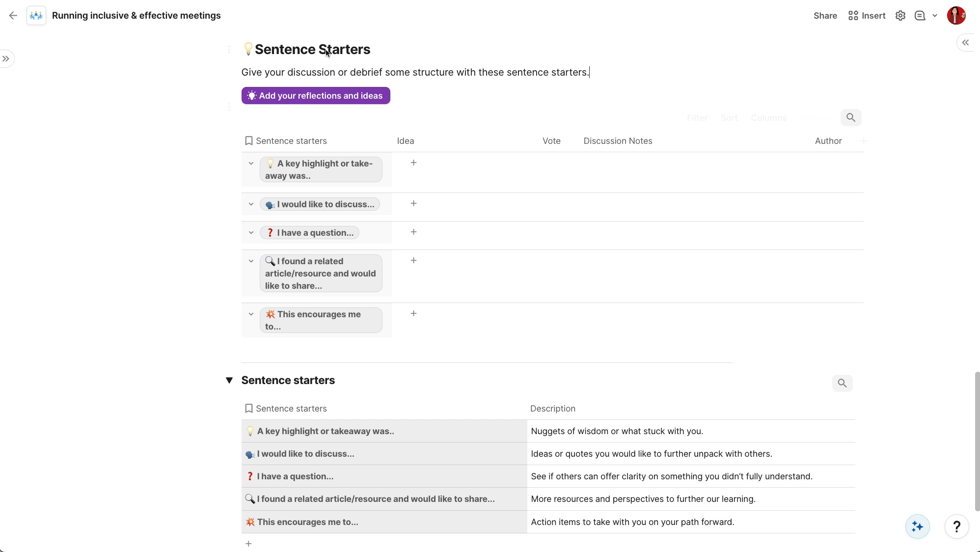Image resolution: width=980 pixels, height=552 pixels.
Task: Click 'Add your reflections and ideas' button
Action: pos(316,96)
